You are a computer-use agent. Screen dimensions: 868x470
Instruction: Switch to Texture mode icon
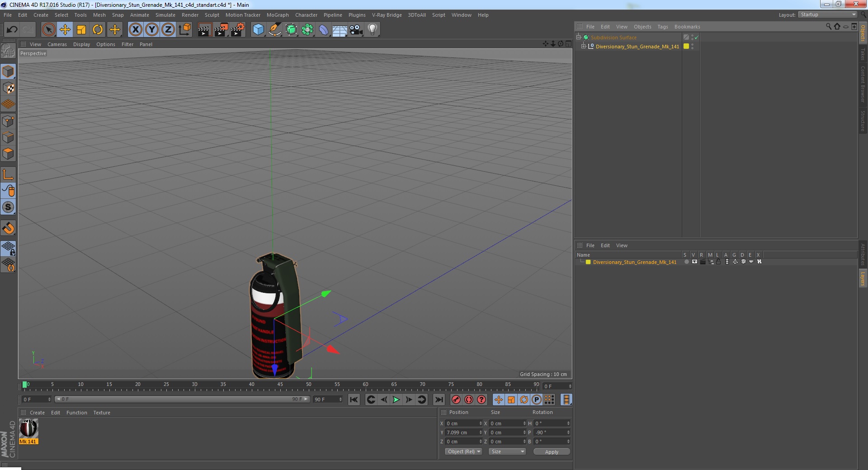tap(8, 88)
